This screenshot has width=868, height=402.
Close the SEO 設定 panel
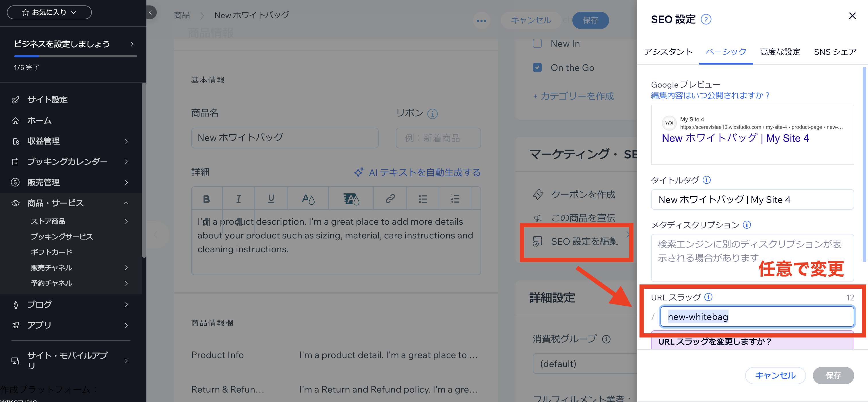pos(852,16)
